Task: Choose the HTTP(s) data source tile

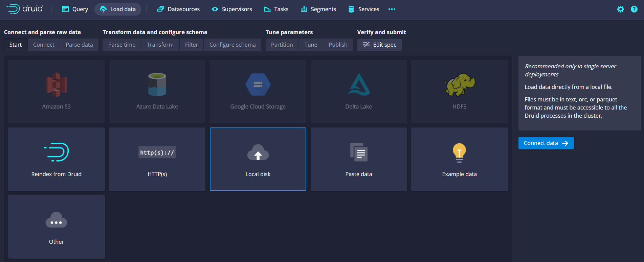Action: pyautogui.click(x=157, y=159)
